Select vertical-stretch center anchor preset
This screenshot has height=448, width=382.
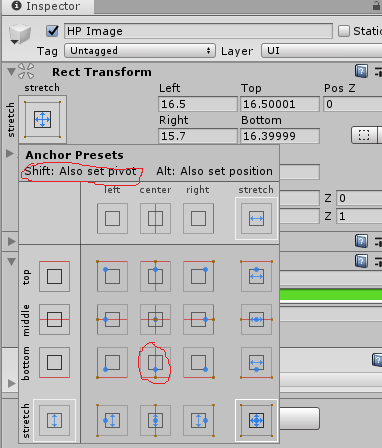pos(155,421)
